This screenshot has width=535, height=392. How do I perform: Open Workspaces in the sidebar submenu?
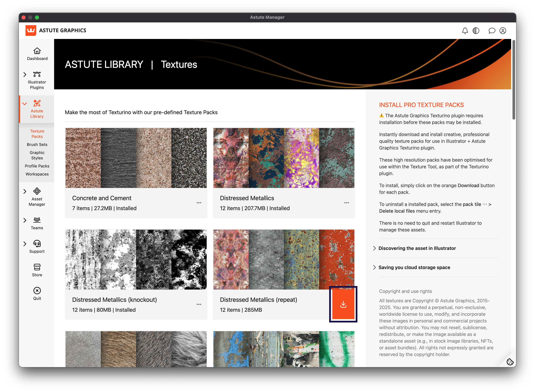tap(37, 174)
